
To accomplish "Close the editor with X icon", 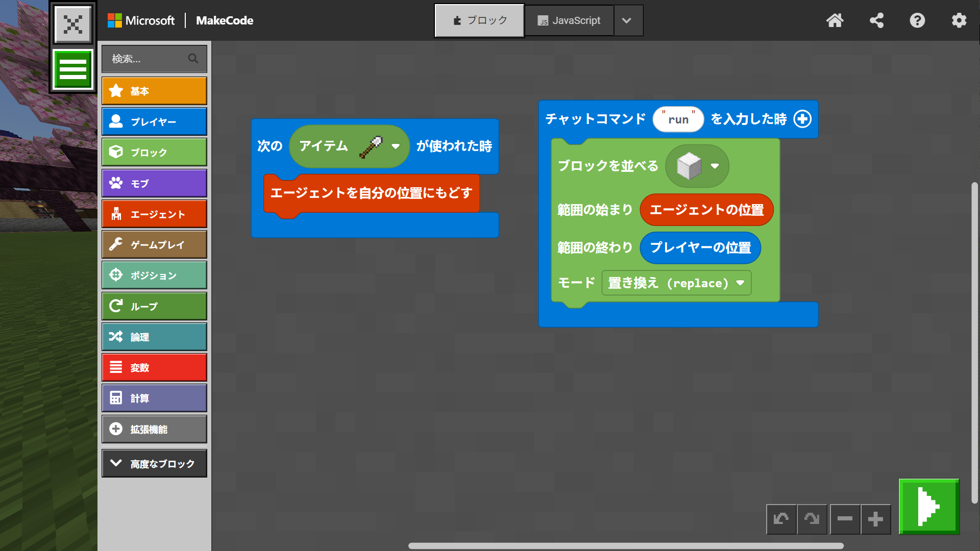I will pos(73,24).
